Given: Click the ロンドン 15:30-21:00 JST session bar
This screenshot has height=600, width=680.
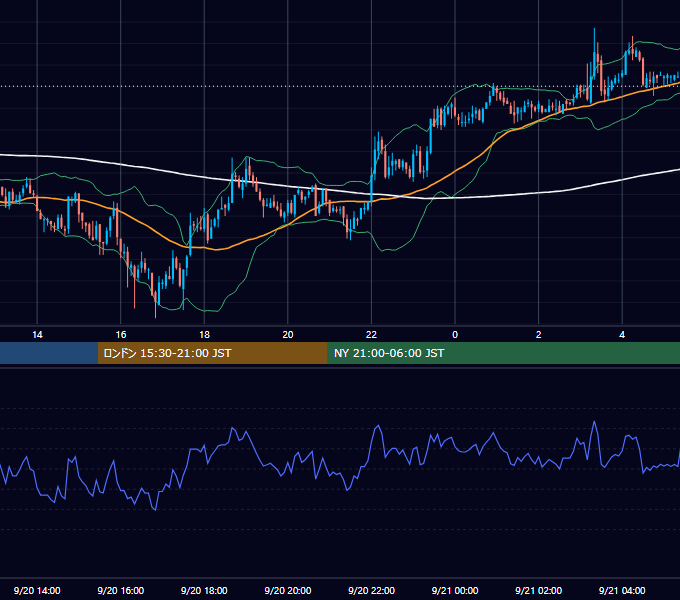Looking at the screenshot, I should click(212, 353).
